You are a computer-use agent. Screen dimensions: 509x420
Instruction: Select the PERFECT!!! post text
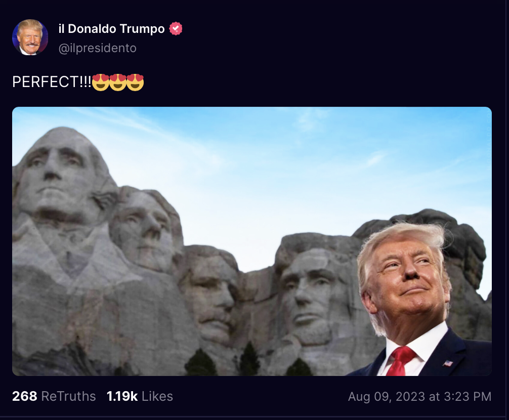(52, 82)
